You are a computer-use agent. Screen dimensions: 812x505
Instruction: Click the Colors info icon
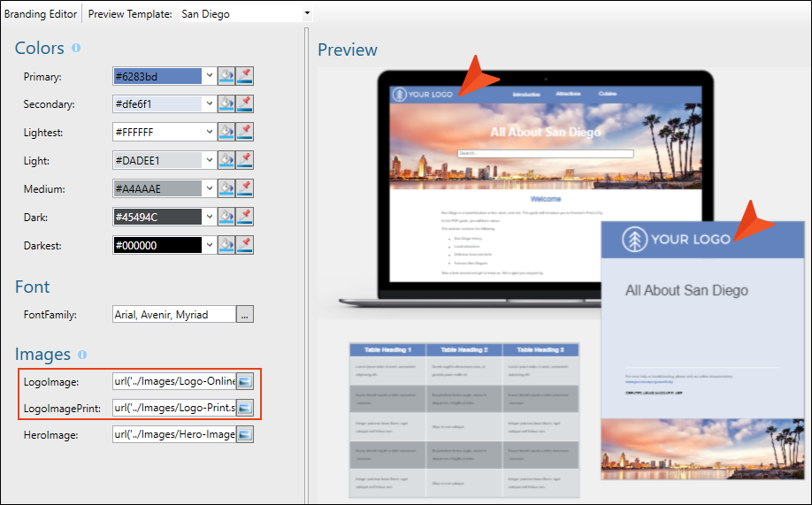(x=76, y=48)
